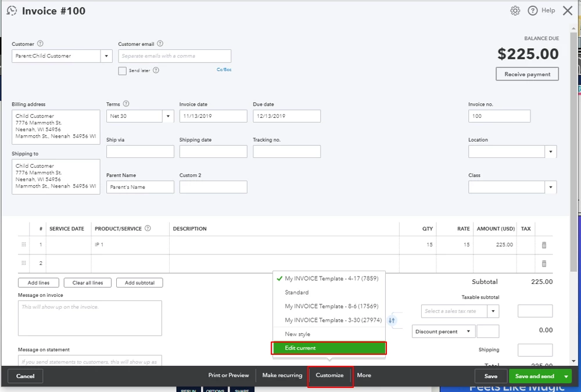Select Edit current from template menu

[x=329, y=348]
